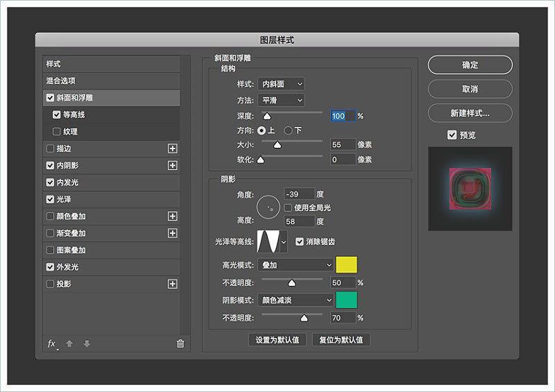Click the yellow highlight color swatch
Image resolution: width=555 pixels, height=392 pixels.
(x=346, y=265)
